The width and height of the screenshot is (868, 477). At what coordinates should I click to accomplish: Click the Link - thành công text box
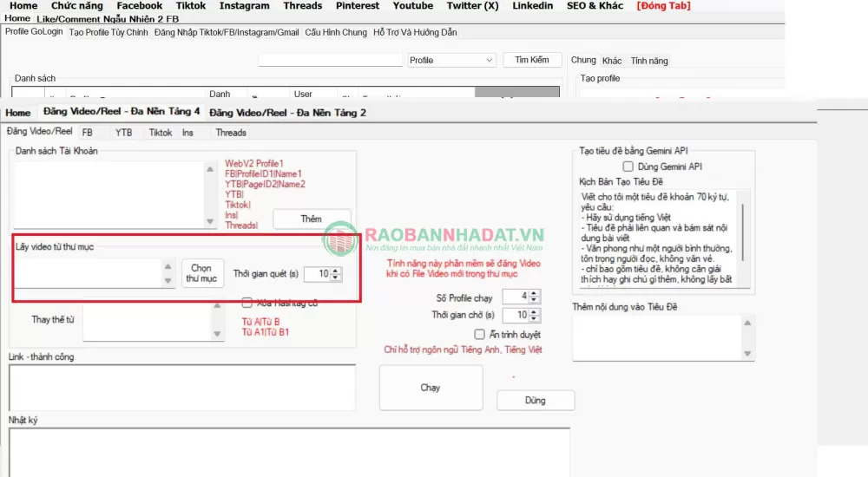[181, 387]
